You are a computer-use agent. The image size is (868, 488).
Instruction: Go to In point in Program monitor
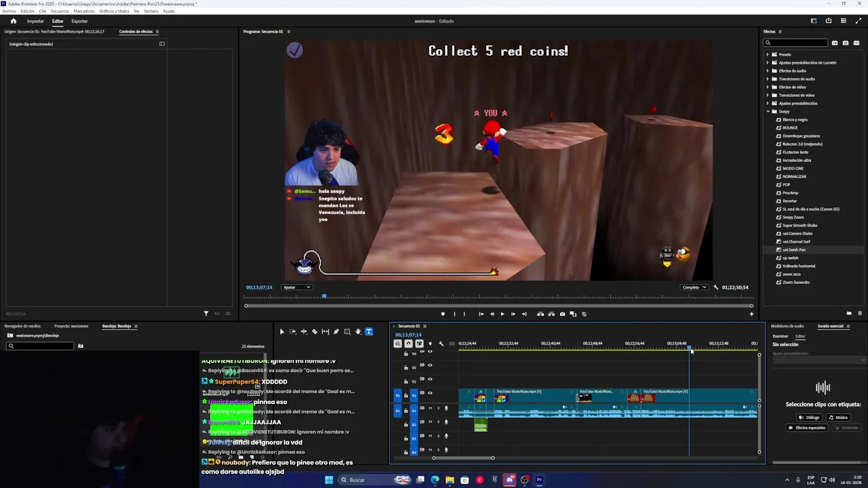[x=481, y=314]
